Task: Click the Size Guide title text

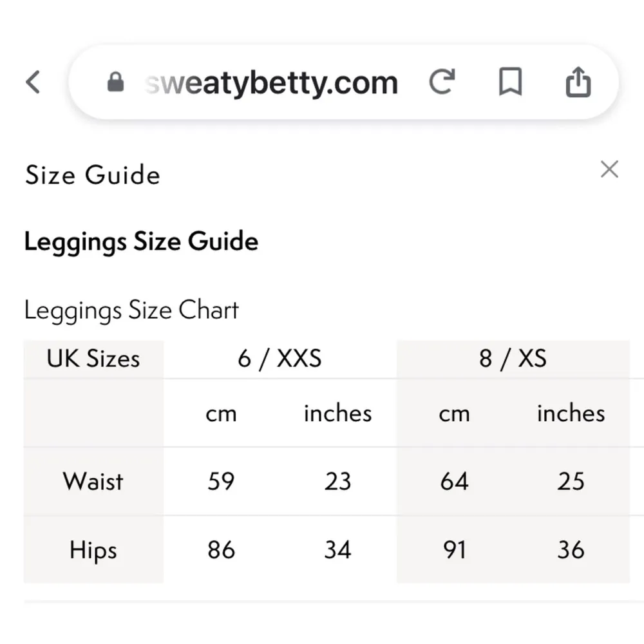Action: point(92,175)
